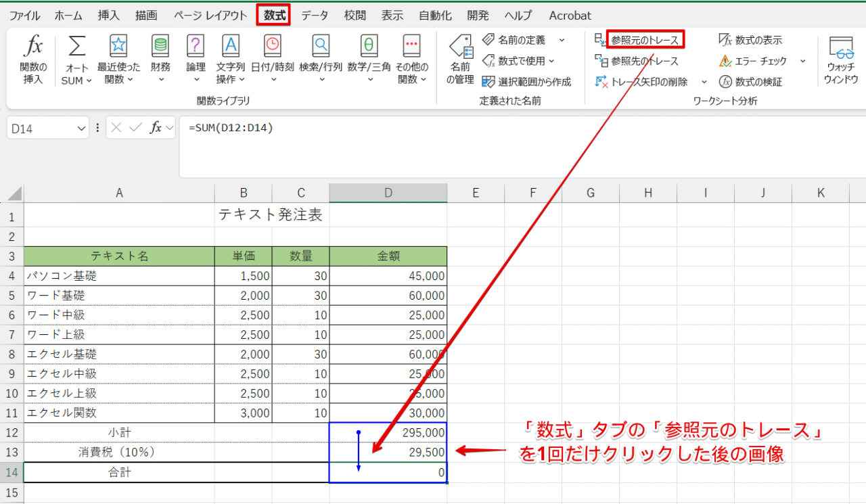Switch to the ヘルプ tab
866x504 pixels.
tap(519, 15)
